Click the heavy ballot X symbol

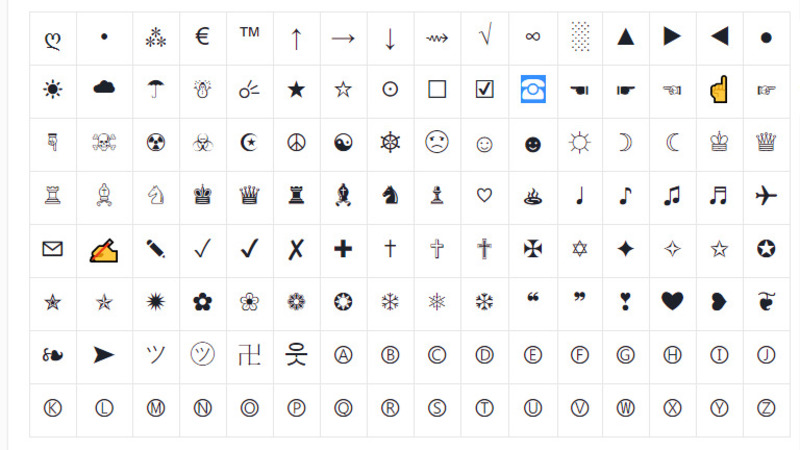click(296, 249)
